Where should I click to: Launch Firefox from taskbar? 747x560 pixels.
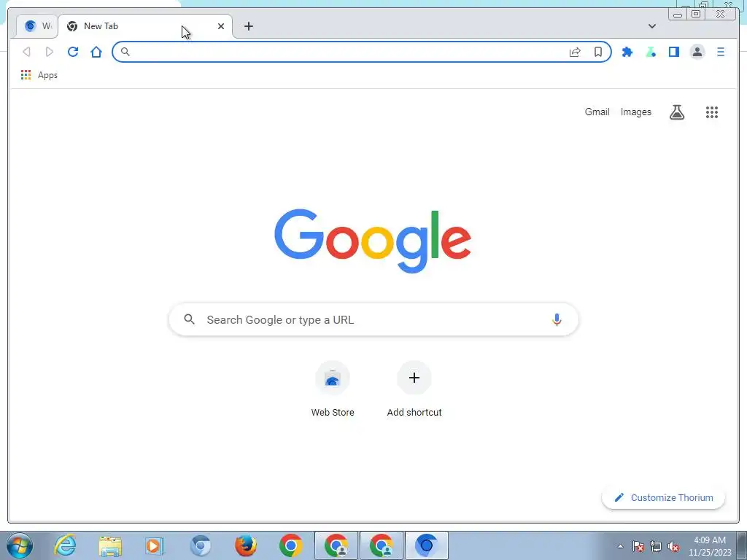click(245, 545)
